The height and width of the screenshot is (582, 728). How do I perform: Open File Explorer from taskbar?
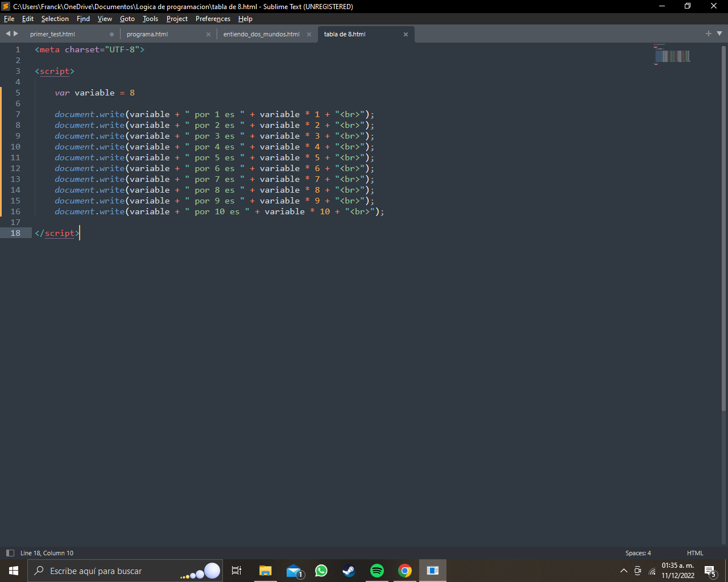coord(265,571)
